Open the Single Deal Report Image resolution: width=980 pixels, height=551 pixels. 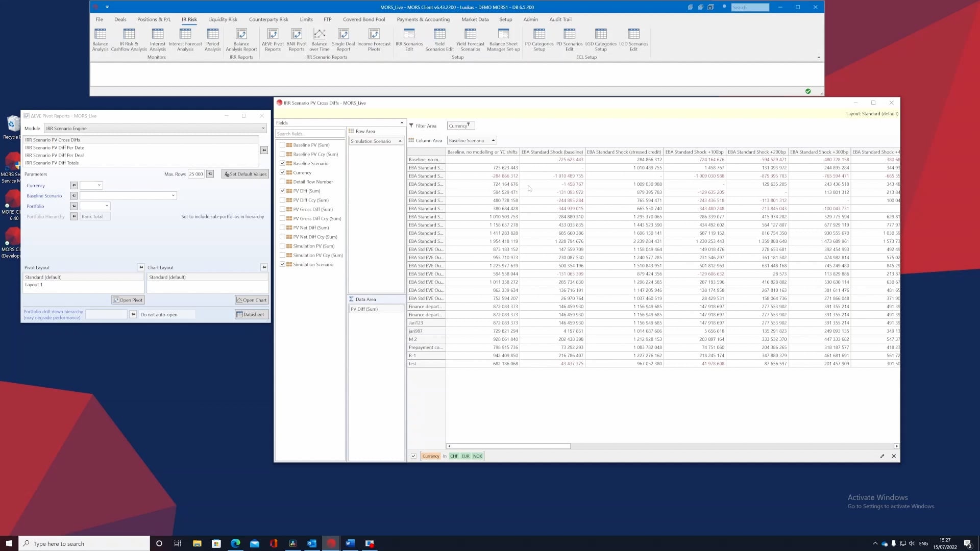point(343,40)
